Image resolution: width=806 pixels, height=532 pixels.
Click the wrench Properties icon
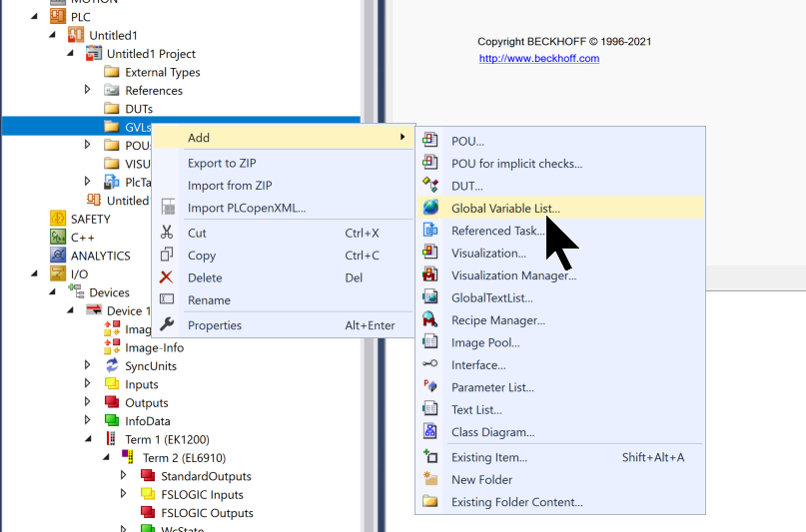click(x=167, y=324)
